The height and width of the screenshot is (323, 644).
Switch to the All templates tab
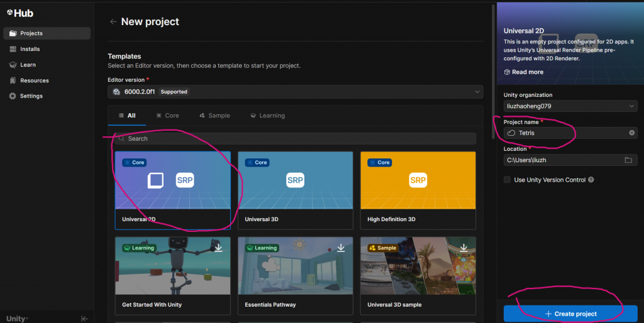(x=127, y=116)
